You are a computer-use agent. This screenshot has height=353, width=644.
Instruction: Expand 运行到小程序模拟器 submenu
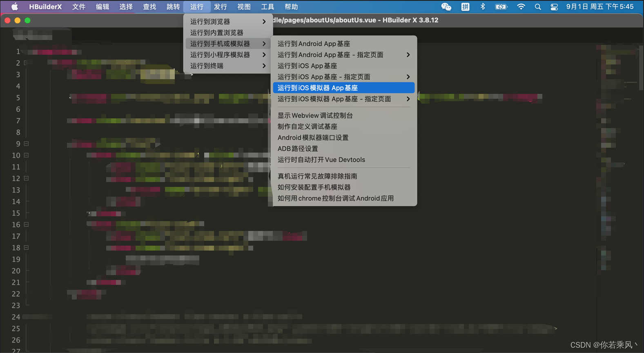[228, 54]
